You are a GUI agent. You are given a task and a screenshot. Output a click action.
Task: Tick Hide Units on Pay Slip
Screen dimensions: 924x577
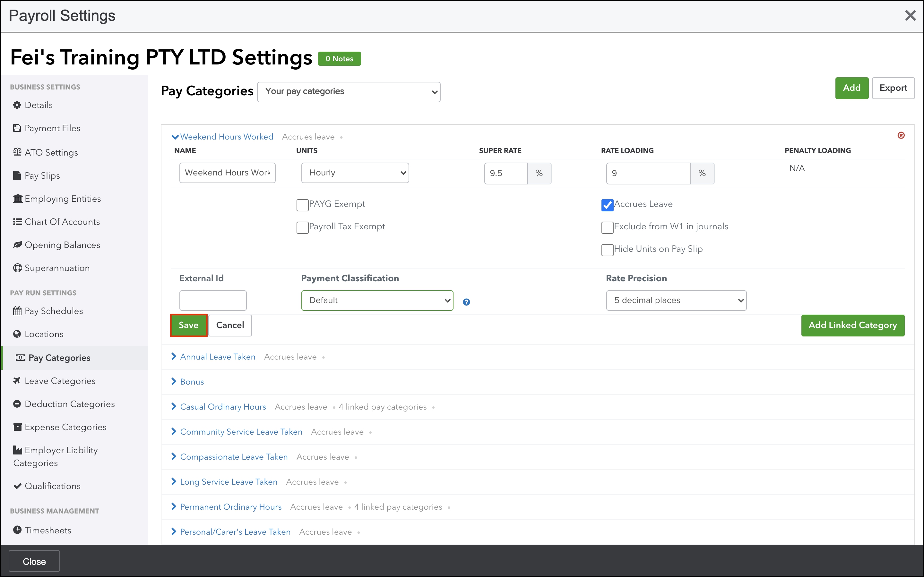pos(607,250)
